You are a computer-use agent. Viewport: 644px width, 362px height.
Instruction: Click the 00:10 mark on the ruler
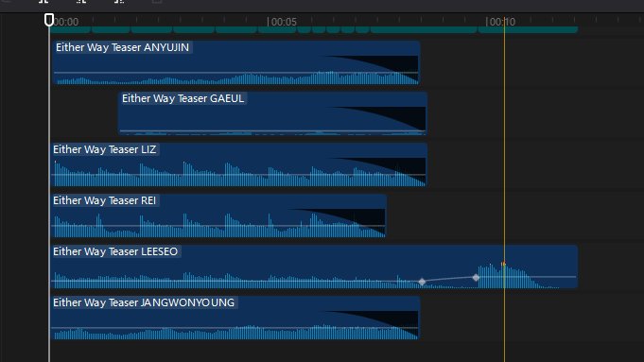coord(500,22)
